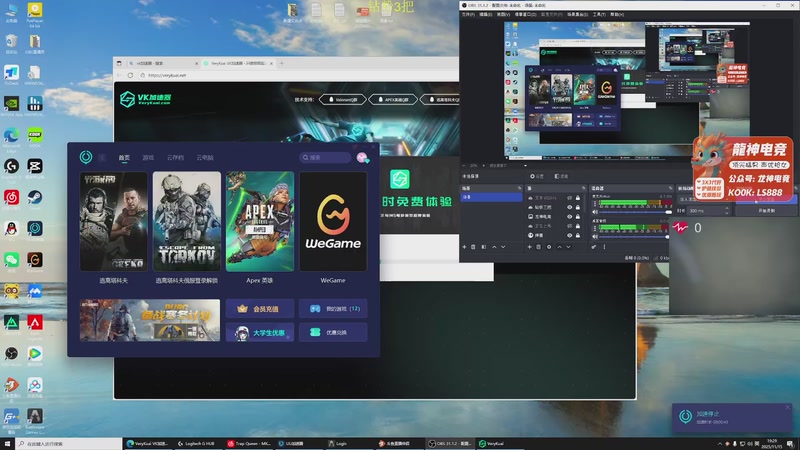Open Steam desktop shortcut
This screenshot has height=450, width=800.
34,197
